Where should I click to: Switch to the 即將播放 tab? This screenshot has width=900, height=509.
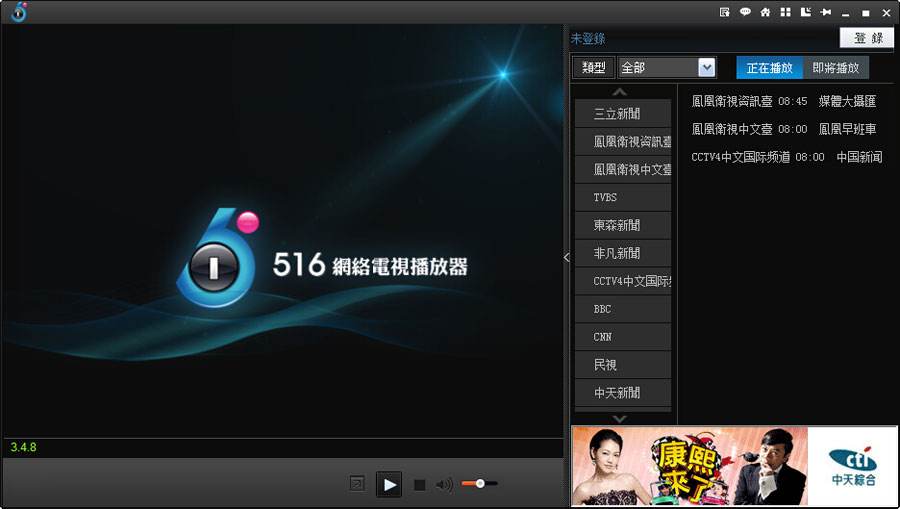tap(836, 68)
